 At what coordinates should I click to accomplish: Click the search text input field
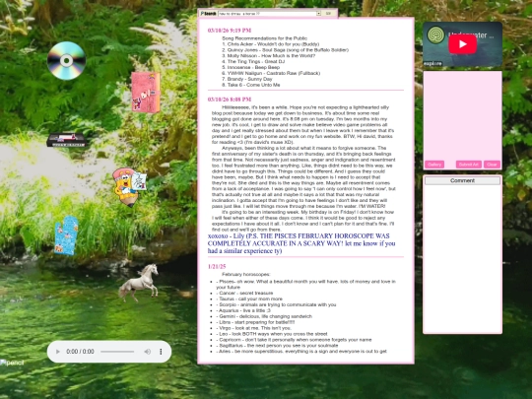coord(267,13)
